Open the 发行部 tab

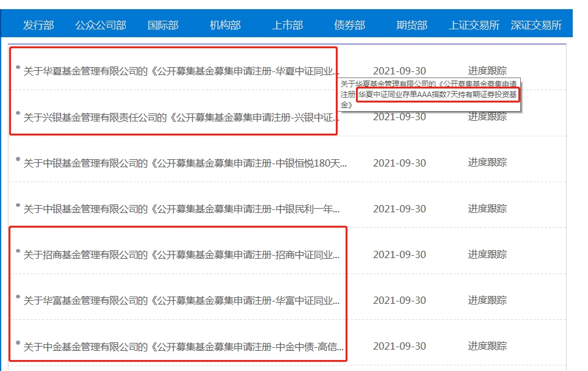click(x=38, y=25)
